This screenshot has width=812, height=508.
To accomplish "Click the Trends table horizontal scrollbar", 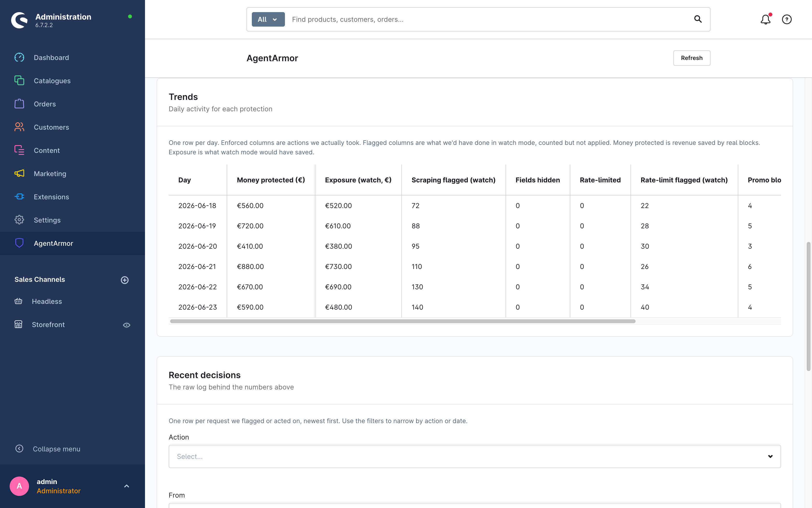I will (x=403, y=321).
